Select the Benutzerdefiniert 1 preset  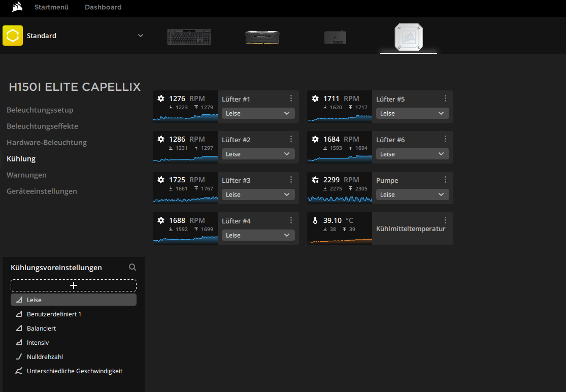[x=74, y=314]
